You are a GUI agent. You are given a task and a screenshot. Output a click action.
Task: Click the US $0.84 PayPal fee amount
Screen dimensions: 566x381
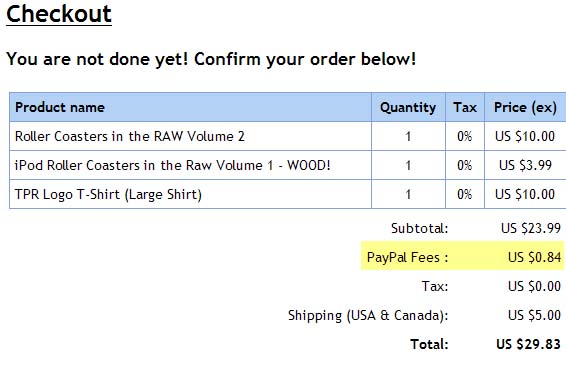[x=534, y=257]
